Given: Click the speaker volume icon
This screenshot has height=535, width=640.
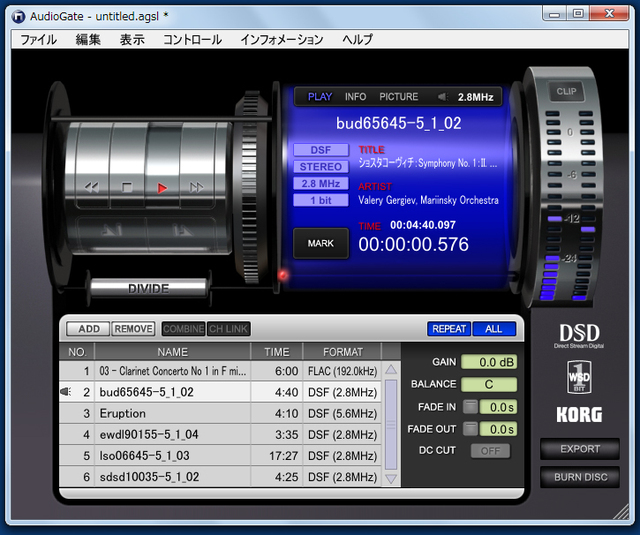Looking at the screenshot, I should coord(442,97).
